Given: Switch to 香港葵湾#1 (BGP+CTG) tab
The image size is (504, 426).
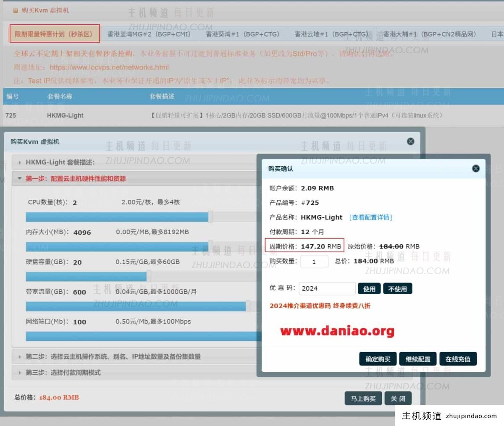Looking at the screenshot, I should (242, 34).
